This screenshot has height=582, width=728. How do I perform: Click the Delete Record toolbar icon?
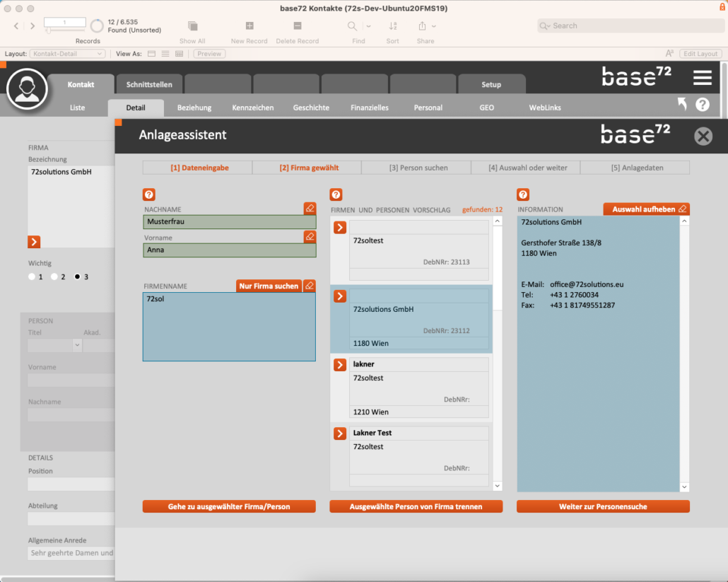[298, 25]
